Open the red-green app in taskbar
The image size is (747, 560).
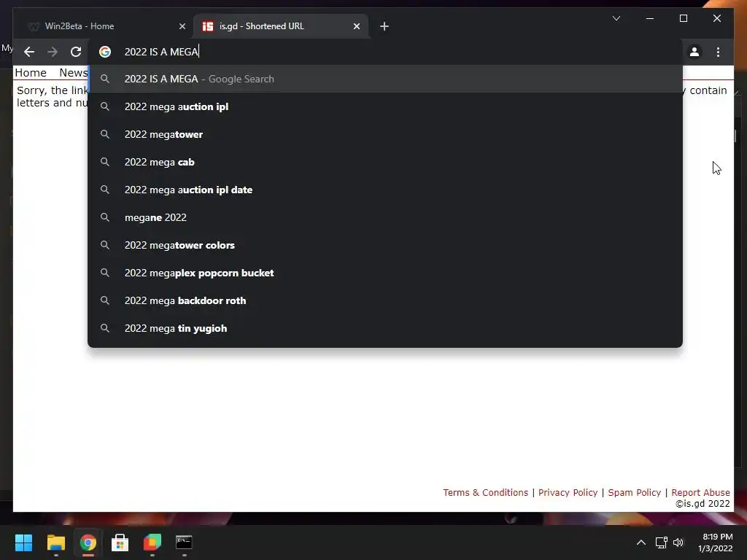tap(152, 542)
